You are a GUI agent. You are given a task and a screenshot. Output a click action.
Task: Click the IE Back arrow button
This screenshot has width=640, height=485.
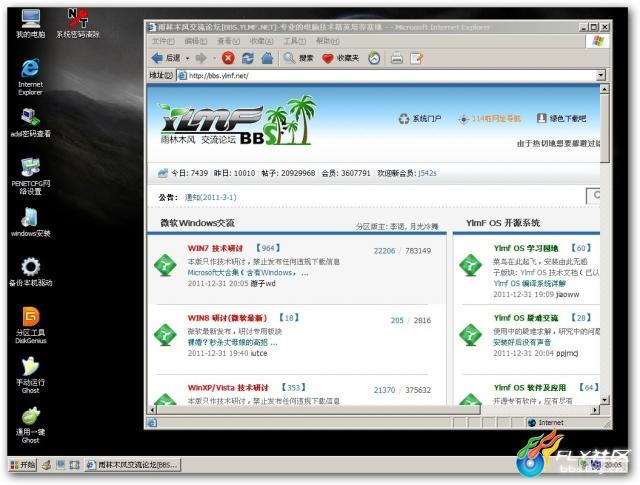click(166, 58)
